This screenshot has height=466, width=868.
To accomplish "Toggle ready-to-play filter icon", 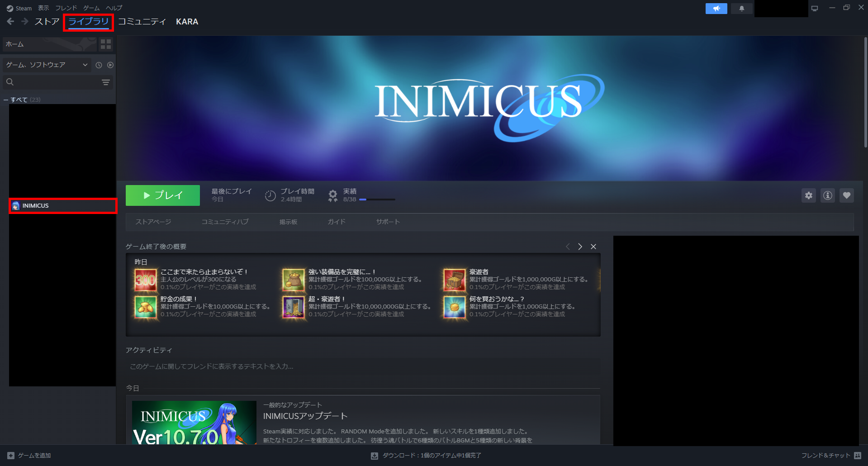I will point(110,65).
